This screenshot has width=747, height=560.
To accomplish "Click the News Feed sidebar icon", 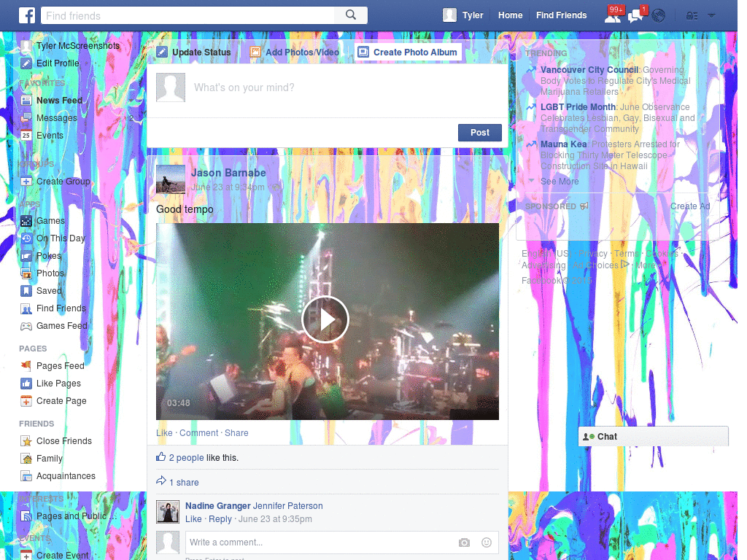I will (x=26, y=101).
